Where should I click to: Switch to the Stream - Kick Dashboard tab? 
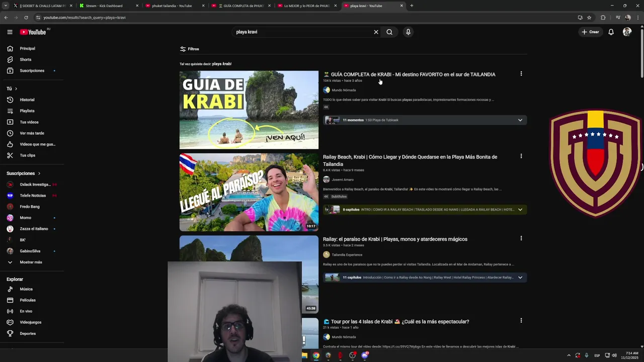108,6
